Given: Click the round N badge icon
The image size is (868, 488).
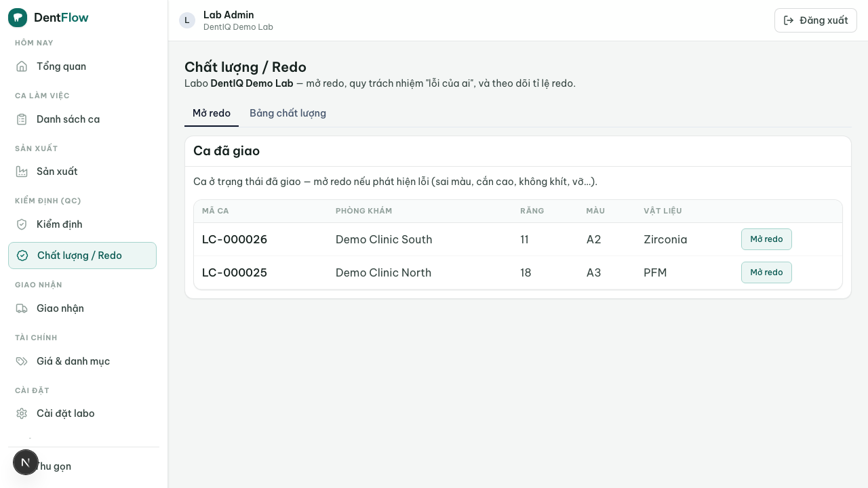Looking at the screenshot, I should (x=26, y=462).
